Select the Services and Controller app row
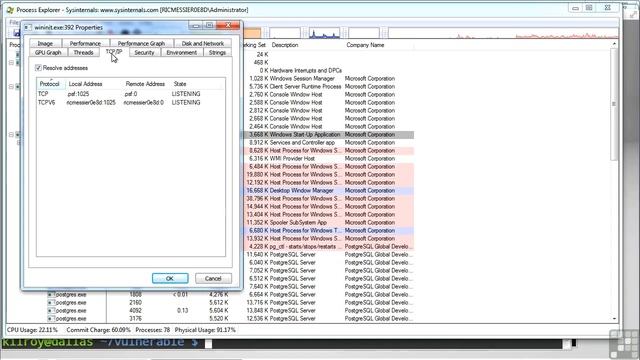 [329, 142]
